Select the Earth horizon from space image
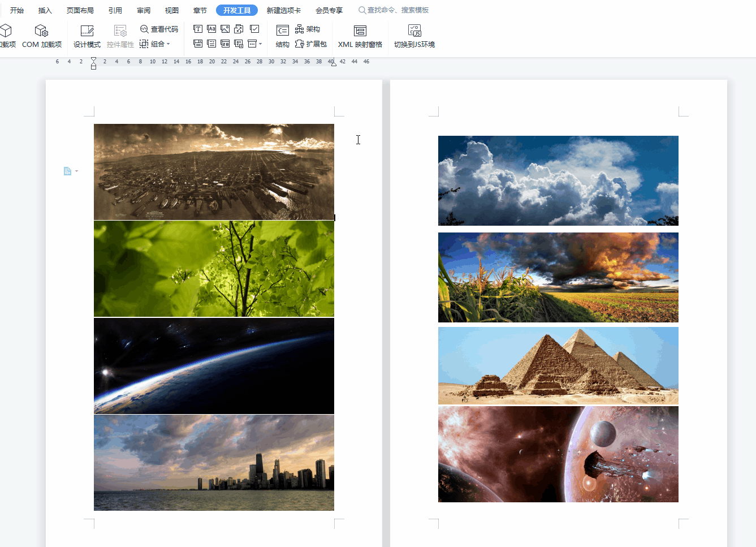 pyautogui.click(x=214, y=366)
